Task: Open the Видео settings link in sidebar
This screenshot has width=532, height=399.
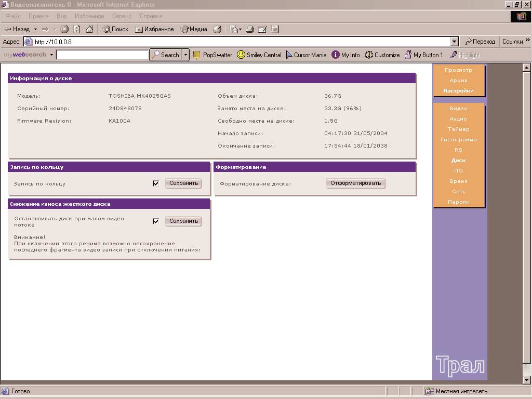Action: (x=458, y=109)
